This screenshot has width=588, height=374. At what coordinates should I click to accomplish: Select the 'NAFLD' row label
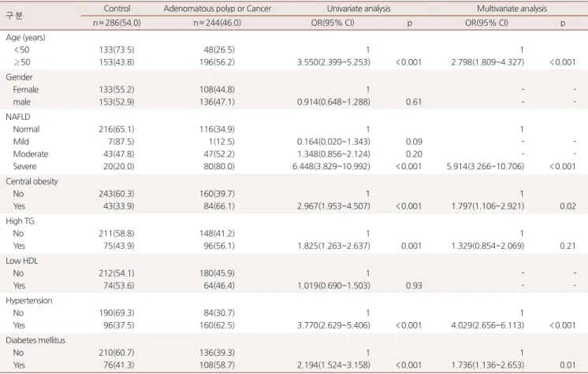pyautogui.click(x=18, y=117)
